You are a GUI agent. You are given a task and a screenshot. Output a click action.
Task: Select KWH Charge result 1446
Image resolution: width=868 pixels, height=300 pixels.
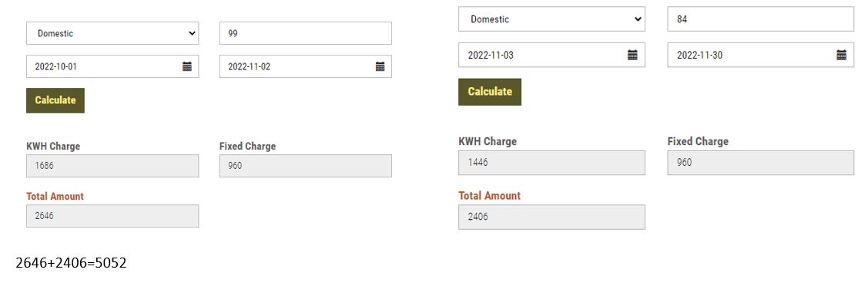coord(551,163)
